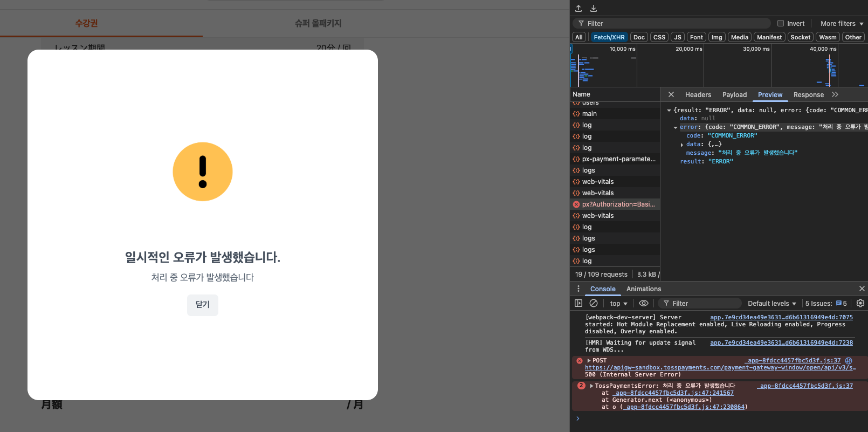Click the icon beside the POST error source link

(x=849, y=360)
